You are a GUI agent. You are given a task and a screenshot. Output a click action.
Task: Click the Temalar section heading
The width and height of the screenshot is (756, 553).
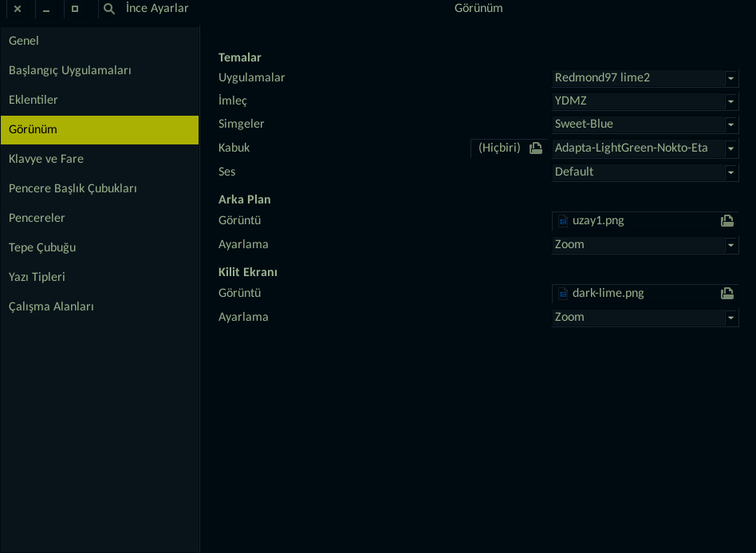click(239, 57)
